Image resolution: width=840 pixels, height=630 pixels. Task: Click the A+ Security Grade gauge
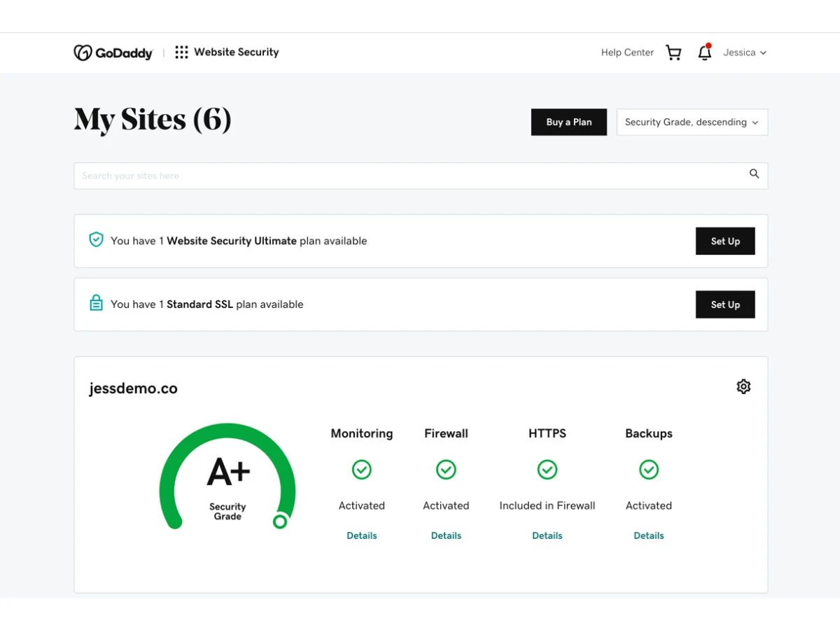(227, 476)
